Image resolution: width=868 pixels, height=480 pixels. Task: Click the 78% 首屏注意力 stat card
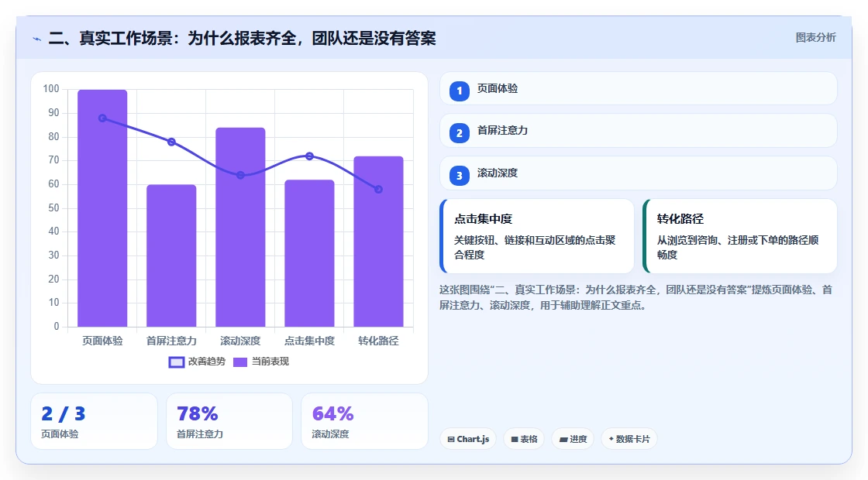(x=229, y=421)
